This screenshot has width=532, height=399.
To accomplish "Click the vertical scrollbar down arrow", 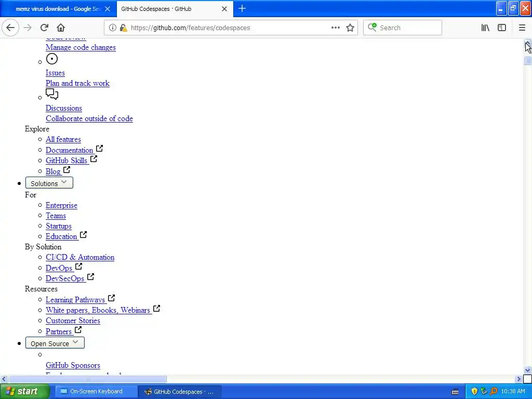I will [527, 370].
